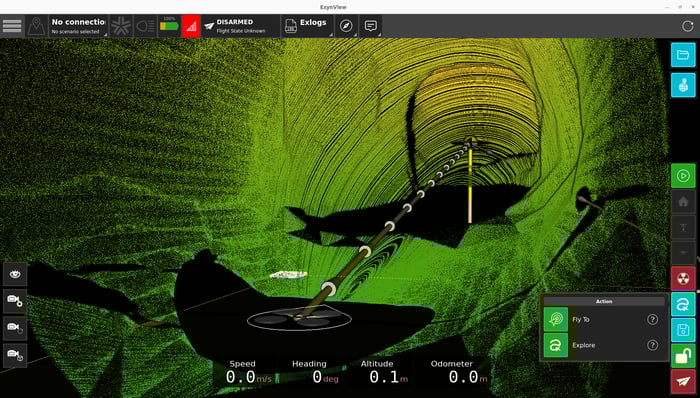700x398 pixels.
Task: Open the hamburger main menu
Action: click(12, 26)
